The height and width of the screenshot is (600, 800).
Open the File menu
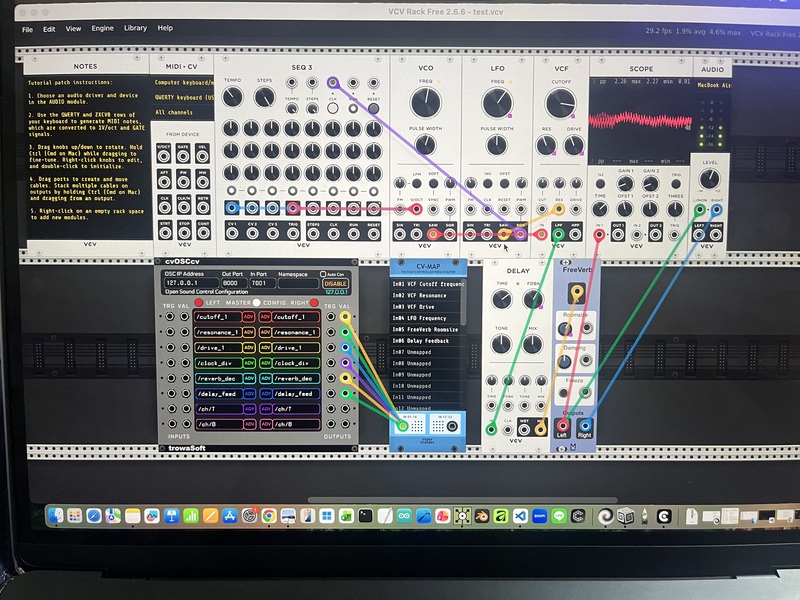click(28, 30)
